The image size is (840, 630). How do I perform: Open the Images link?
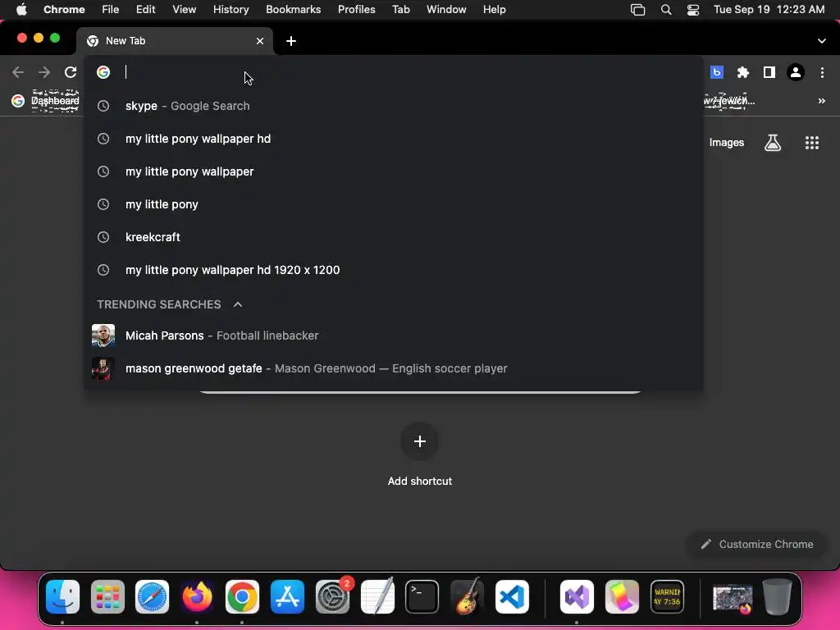click(727, 143)
